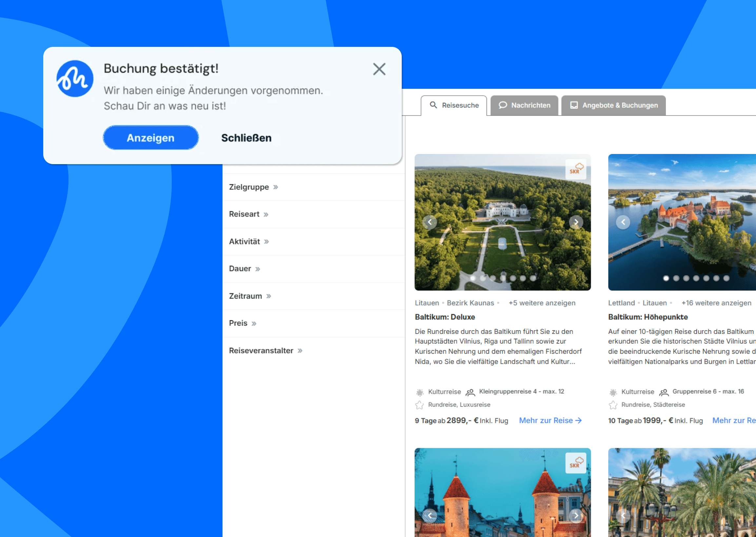The height and width of the screenshot is (537, 756).
Task: Close the Buchung bestätigt notification with X
Action: coord(379,69)
